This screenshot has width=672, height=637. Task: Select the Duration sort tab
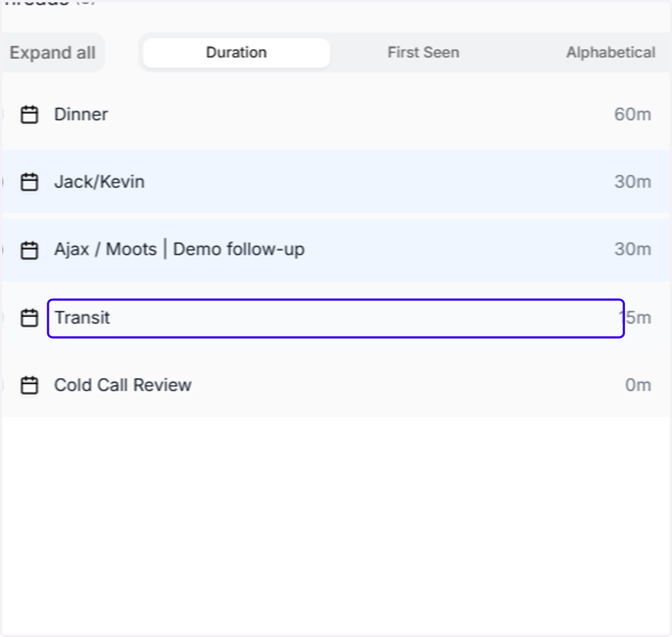coord(236,53)
